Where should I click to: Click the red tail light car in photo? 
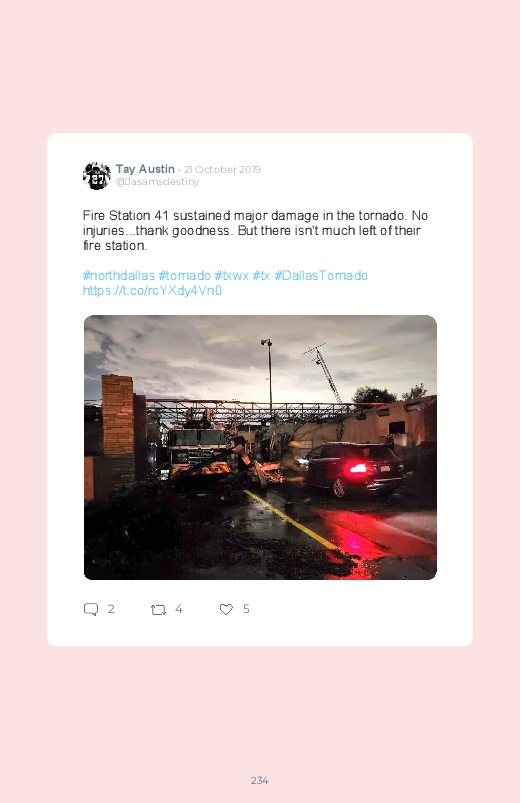[353, 470]
